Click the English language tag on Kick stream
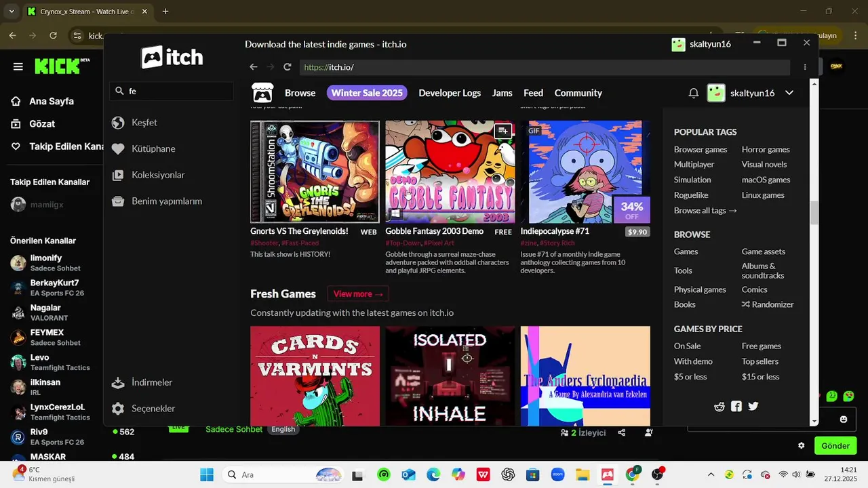The width and height of the screenshot is (868, 488). [283, 429]
